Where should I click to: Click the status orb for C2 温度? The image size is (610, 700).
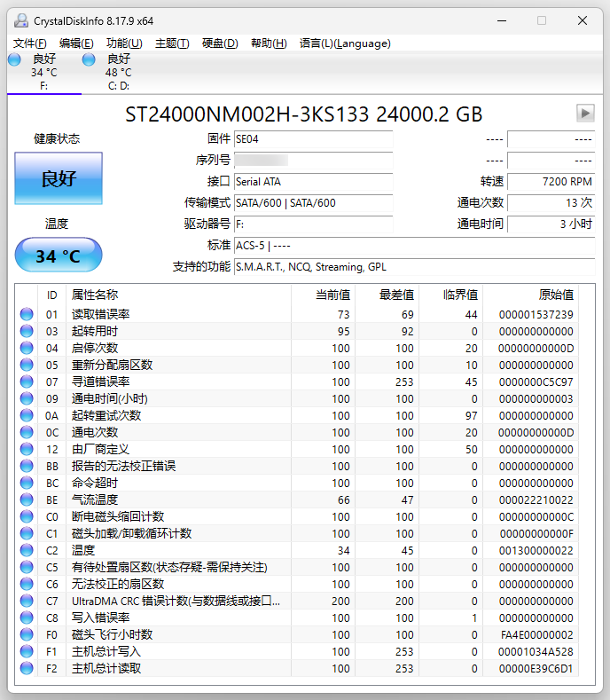point(27,550)
